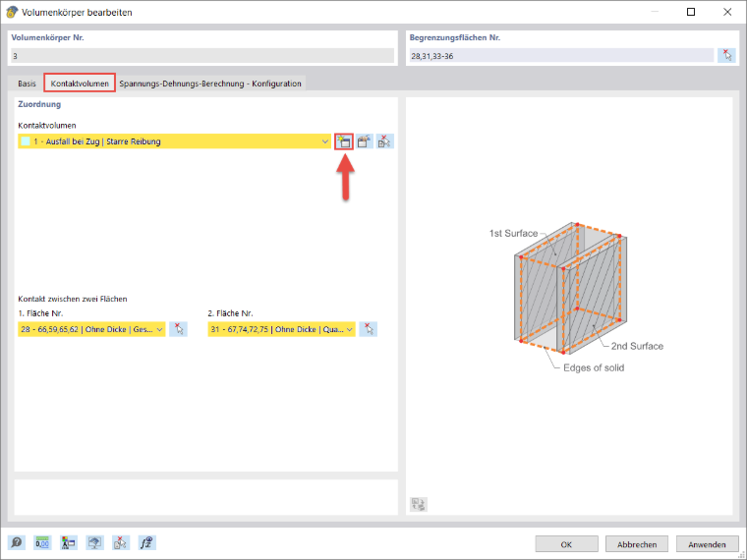Open the color and display properties icon
This screenshot has height=560, width=747.
point(69,542)
